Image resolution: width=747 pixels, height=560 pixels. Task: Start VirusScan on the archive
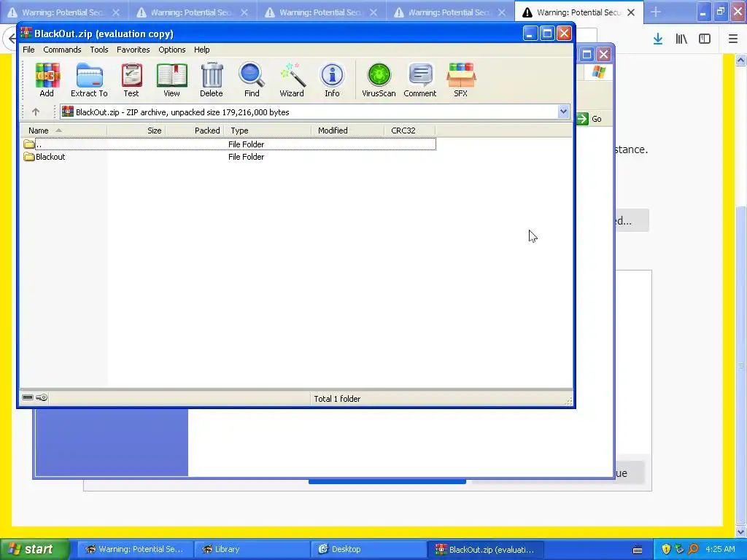click(x=379, y=79)
